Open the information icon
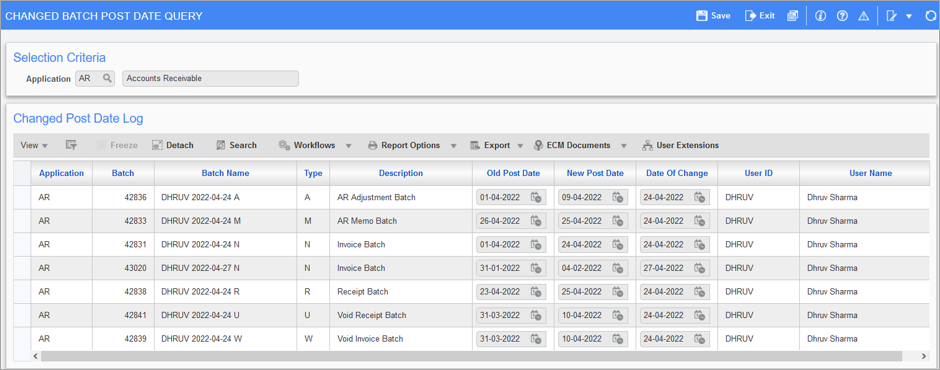Viewport: 940px width, 370px height. pos(821,16)
